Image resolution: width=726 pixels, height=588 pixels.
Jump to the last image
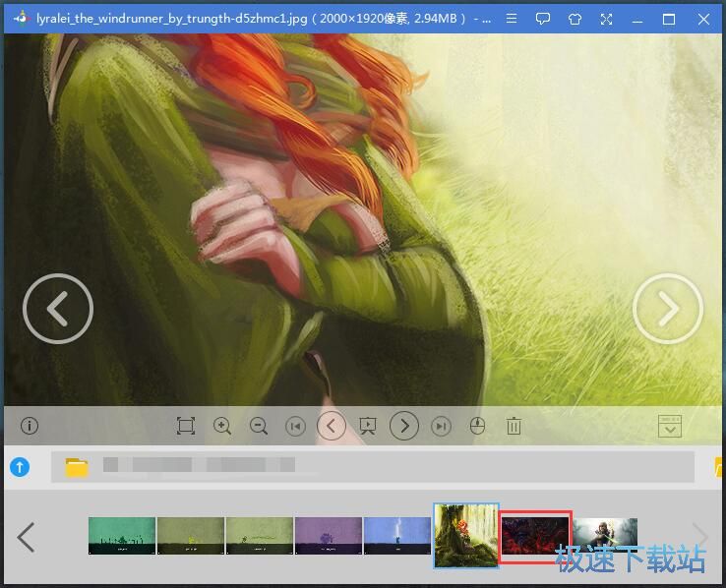(442, 426)
